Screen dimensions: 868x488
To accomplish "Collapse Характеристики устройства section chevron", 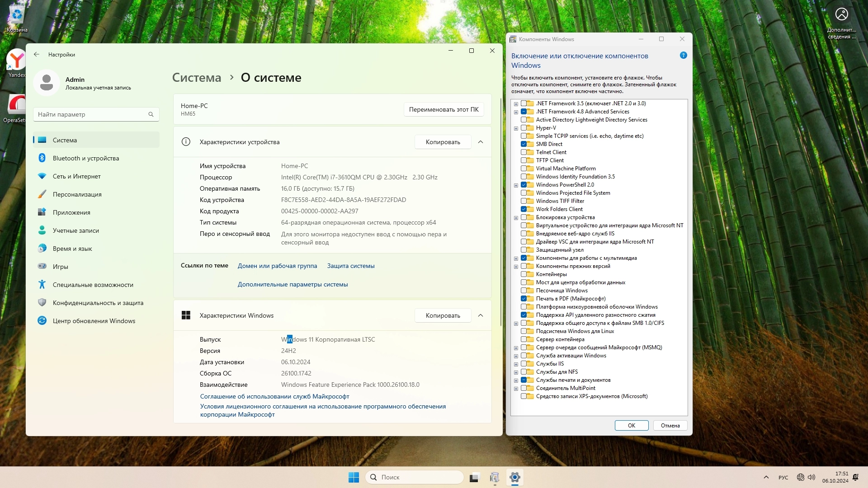I will coord(481,142).
